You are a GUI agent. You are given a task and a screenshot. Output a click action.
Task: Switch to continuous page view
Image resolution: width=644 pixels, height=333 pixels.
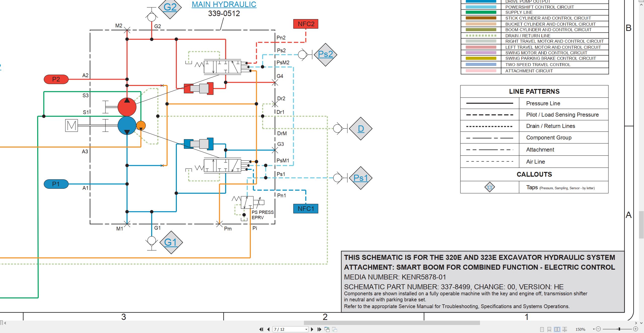coord(549,329)
